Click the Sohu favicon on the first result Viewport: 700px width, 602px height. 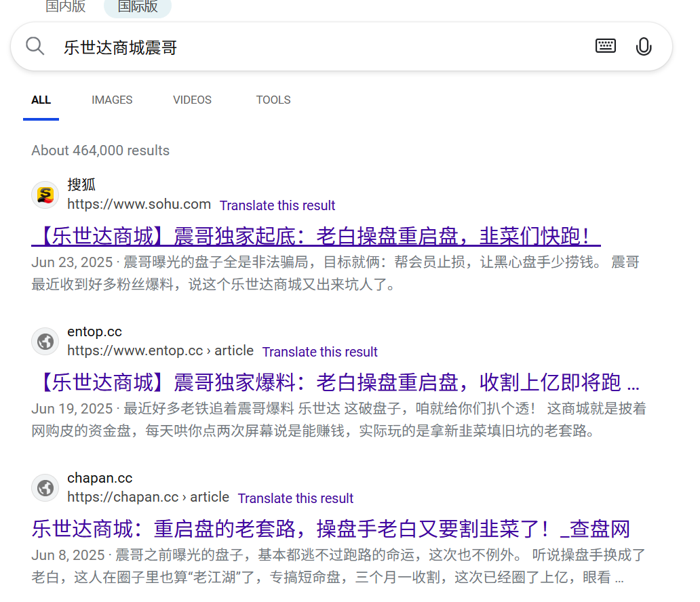tap(45, 195)
